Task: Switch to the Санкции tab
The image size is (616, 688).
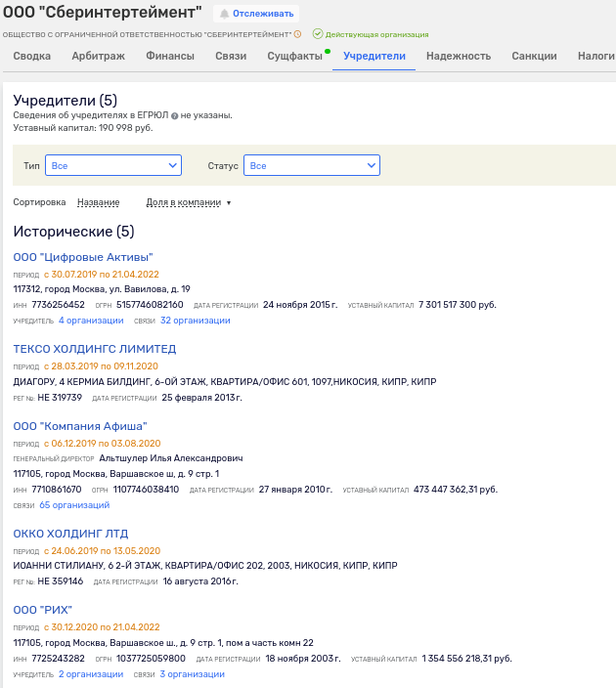Action: pyautogui.click(x=534, y=56)
